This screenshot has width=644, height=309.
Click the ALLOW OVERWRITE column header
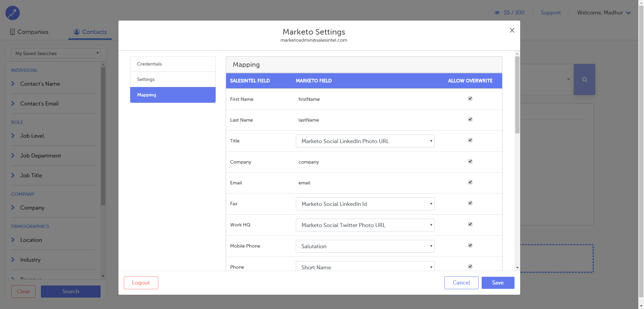[470, 81]
